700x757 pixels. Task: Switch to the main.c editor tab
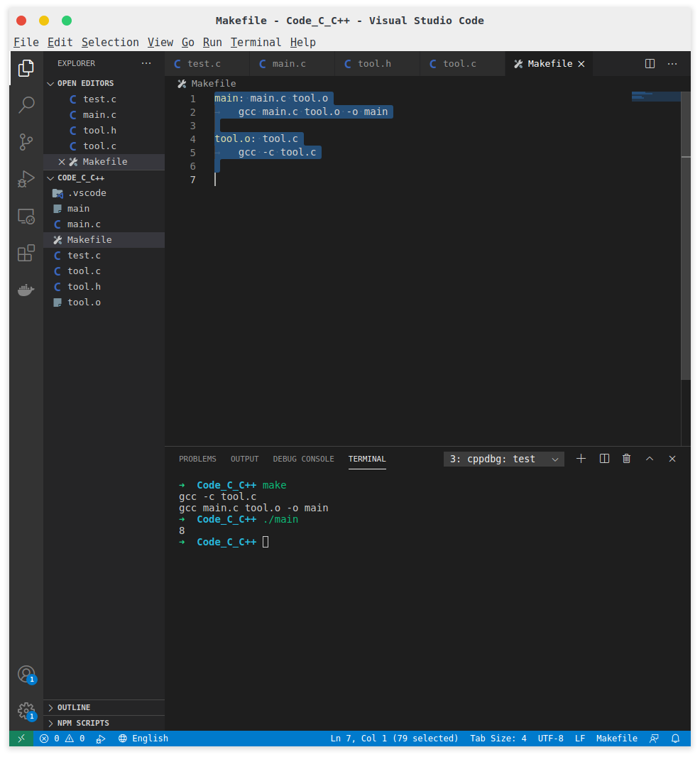(x=292, y=64)
